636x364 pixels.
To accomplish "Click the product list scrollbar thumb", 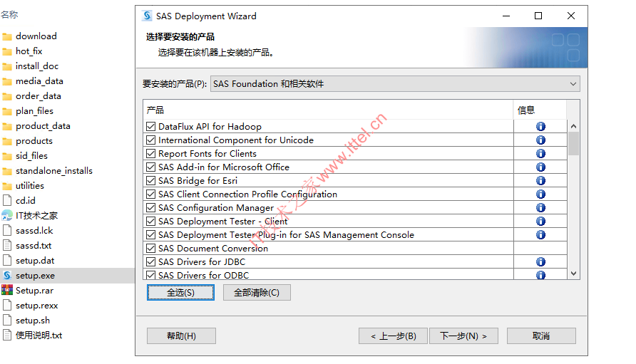I will pos(573,143).
